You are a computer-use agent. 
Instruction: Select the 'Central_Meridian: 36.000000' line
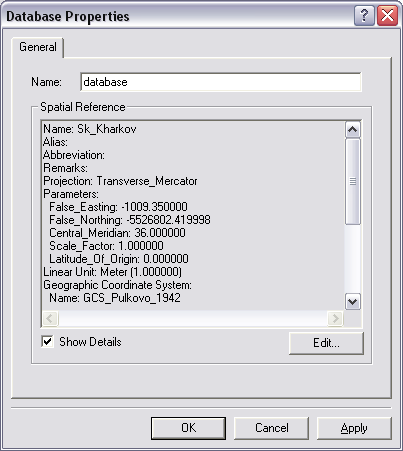117,233
